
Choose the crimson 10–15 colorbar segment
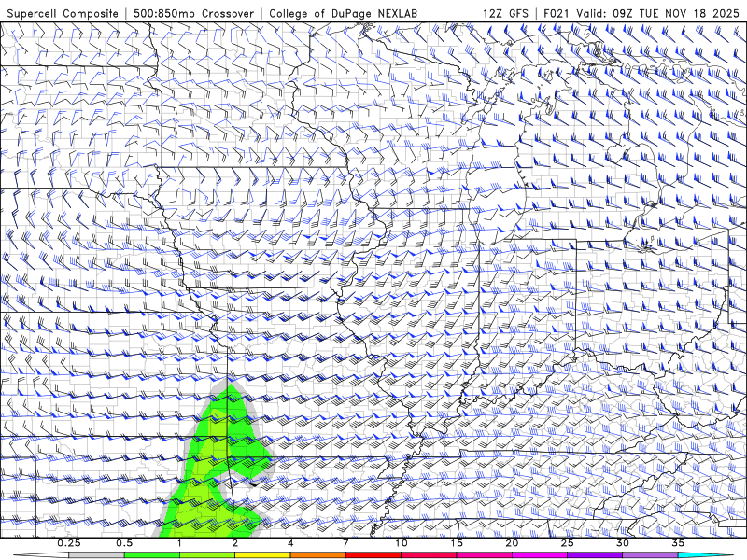[429, 555]
